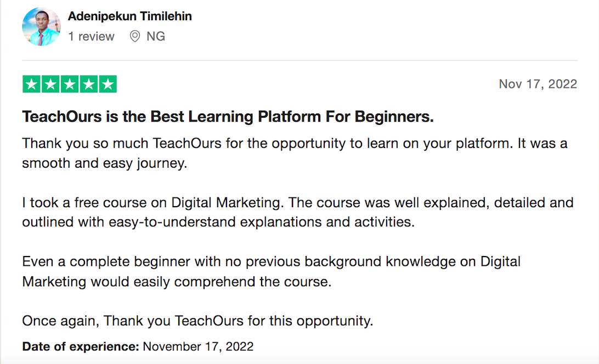
Task: Click the reviewer name Adenipekun Timilehin
Action: pos(130,16)
